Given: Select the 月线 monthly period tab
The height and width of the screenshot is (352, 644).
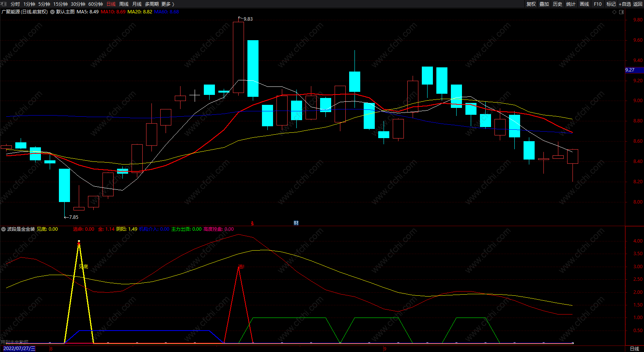Looking at the screenshot, I should click(x=137, y=4).
